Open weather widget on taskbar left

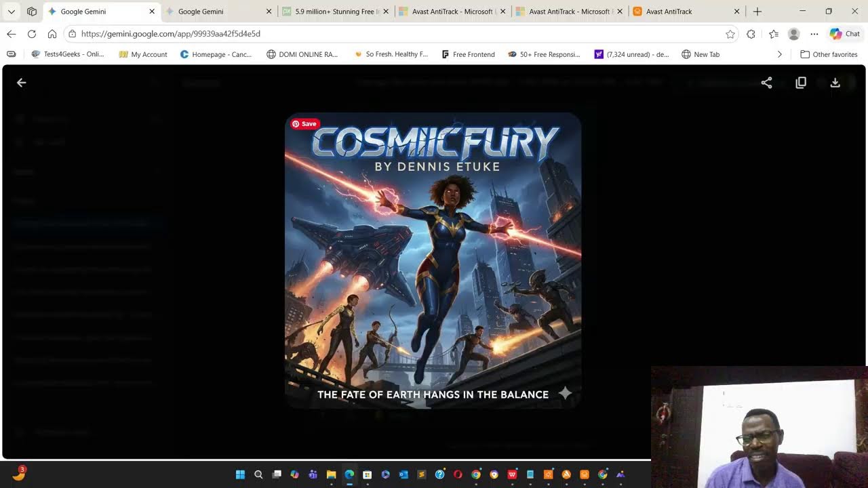(19, 474)
